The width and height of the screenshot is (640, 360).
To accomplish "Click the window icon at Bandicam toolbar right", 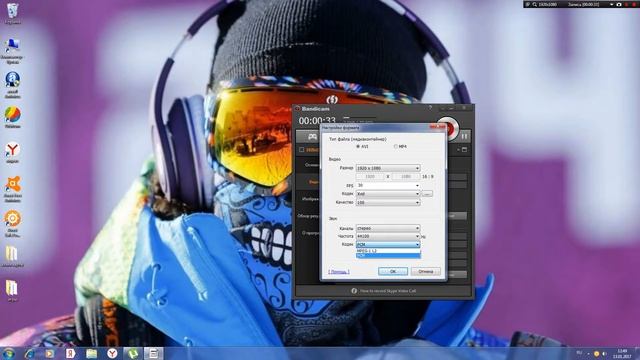I will point(464,150).
